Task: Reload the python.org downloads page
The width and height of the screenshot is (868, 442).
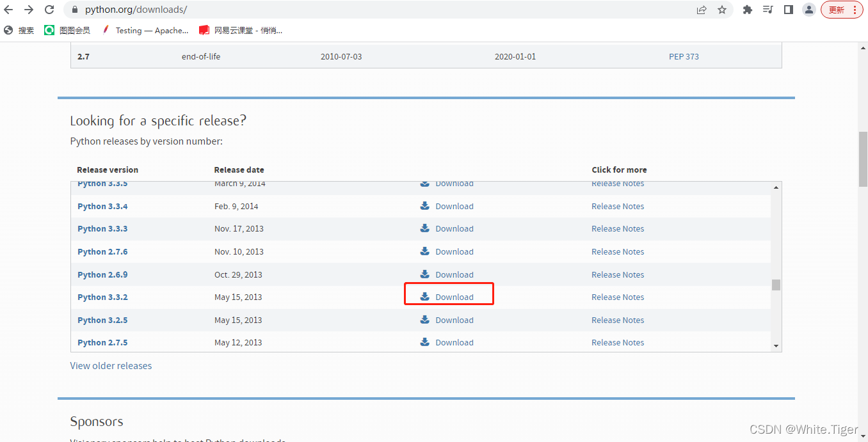Action: 49,10
